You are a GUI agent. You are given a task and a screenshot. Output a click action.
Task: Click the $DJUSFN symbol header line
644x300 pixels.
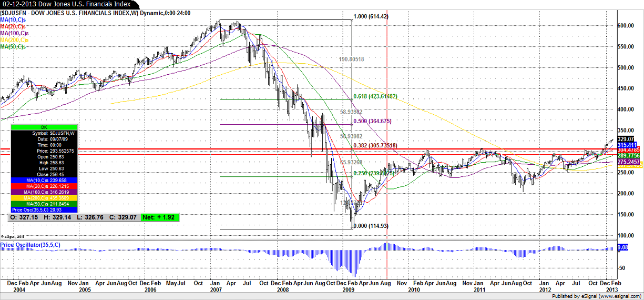[x=95, y=13]
